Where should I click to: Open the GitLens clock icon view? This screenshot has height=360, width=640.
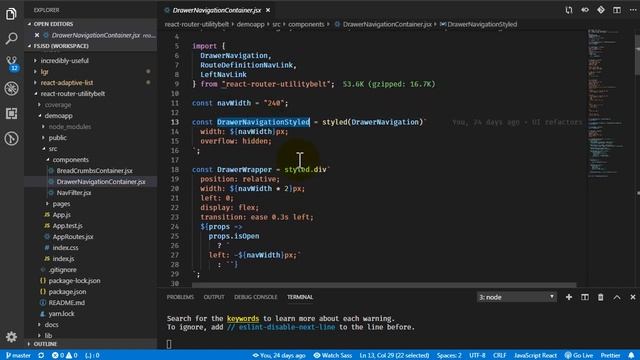click(x=11, y=138)
